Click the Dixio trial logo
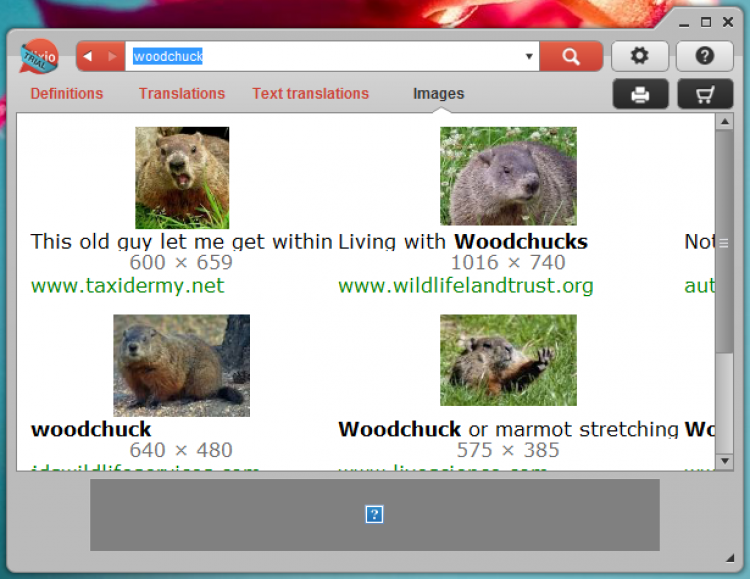 pyautogui.click(x=39, y=56)
